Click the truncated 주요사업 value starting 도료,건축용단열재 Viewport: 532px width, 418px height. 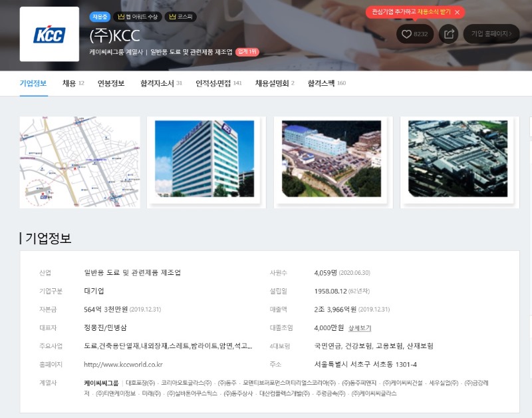(168, 346)
